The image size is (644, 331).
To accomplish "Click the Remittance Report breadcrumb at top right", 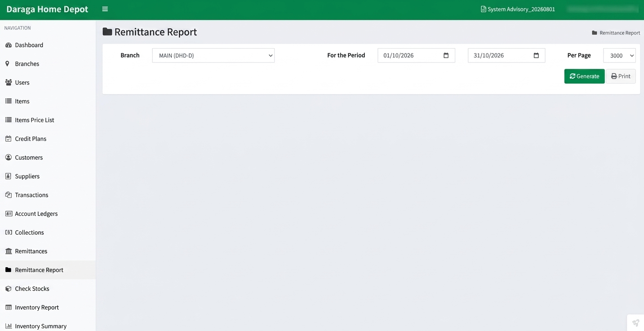I will [616, 33].
